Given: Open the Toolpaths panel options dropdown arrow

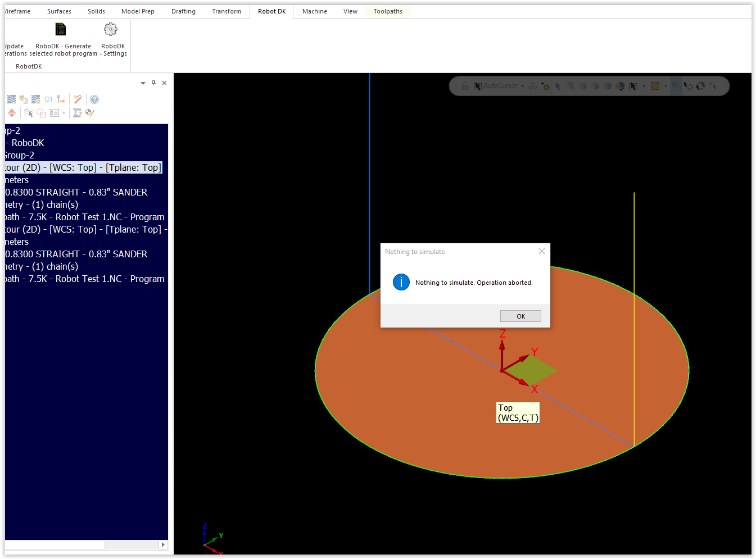Looking at the screenshot, I should 143,83.
